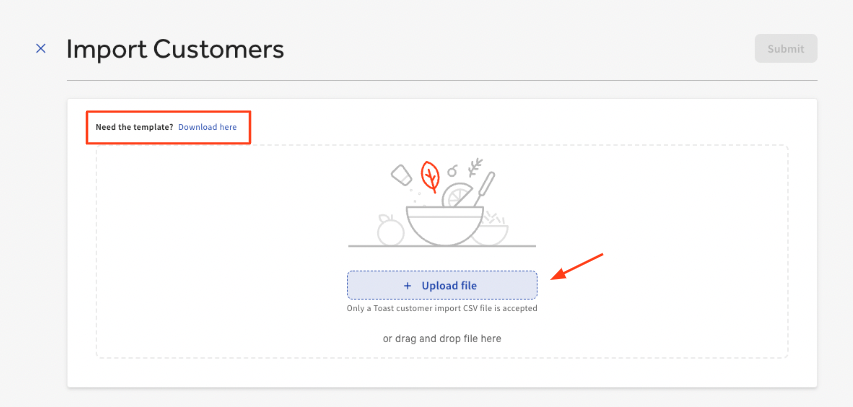Click the herb sprig icon
This screenshot has width=853, height=407.
click(474, 166)
